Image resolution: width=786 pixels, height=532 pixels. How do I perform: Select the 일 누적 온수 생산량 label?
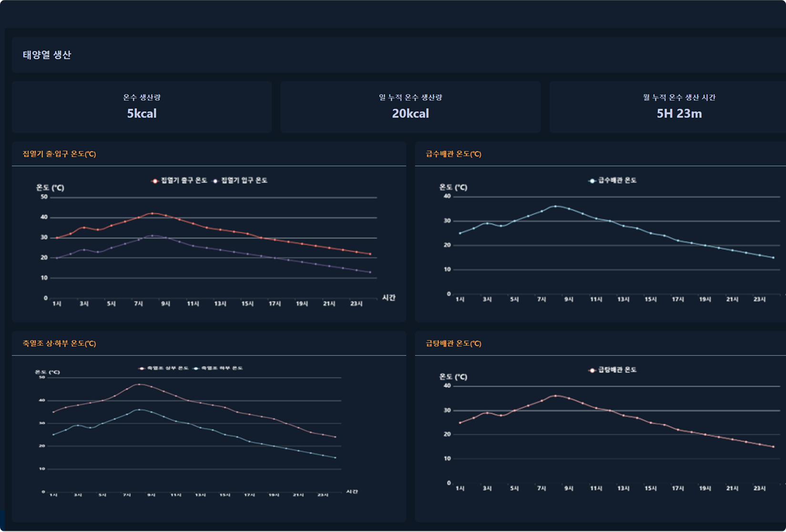[x=410, y=97]
